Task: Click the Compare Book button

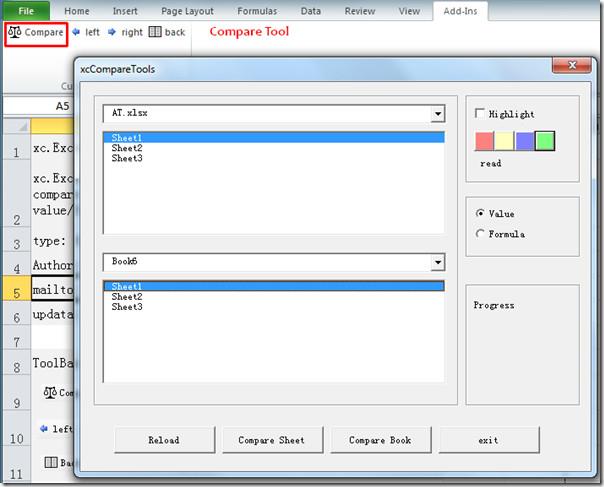Action: coord(381,440)
